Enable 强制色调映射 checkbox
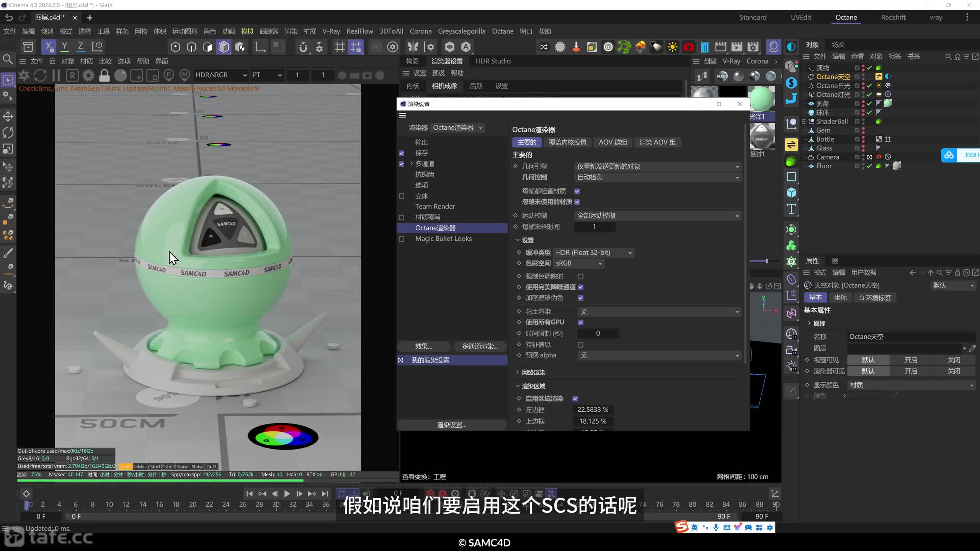Screen dimensions: 980x551 (581, 276)
